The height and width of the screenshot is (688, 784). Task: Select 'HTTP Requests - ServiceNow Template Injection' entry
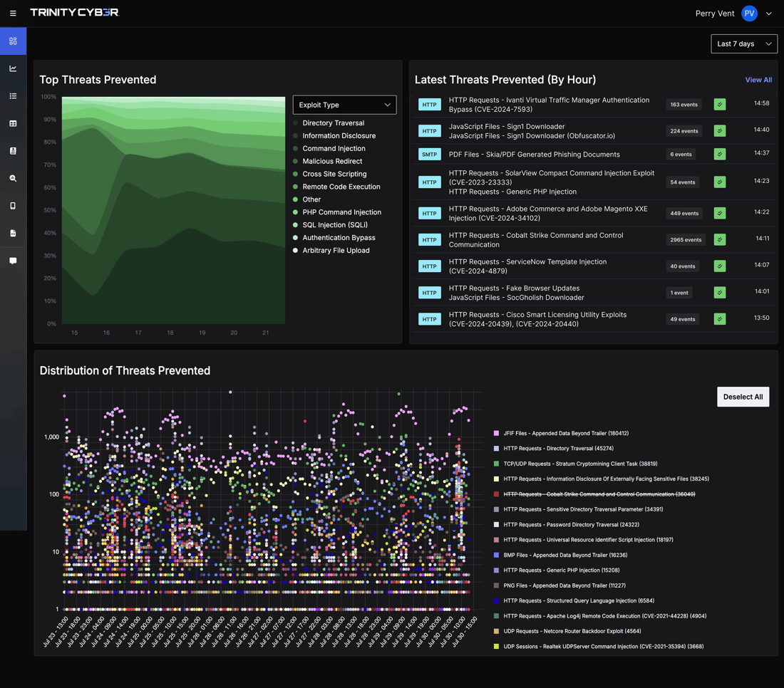(527, 266)
